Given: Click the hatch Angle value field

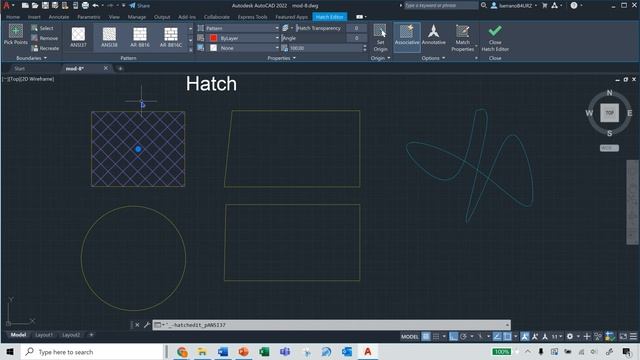Looking at the screenshot, I should click(x=356, y=38).
